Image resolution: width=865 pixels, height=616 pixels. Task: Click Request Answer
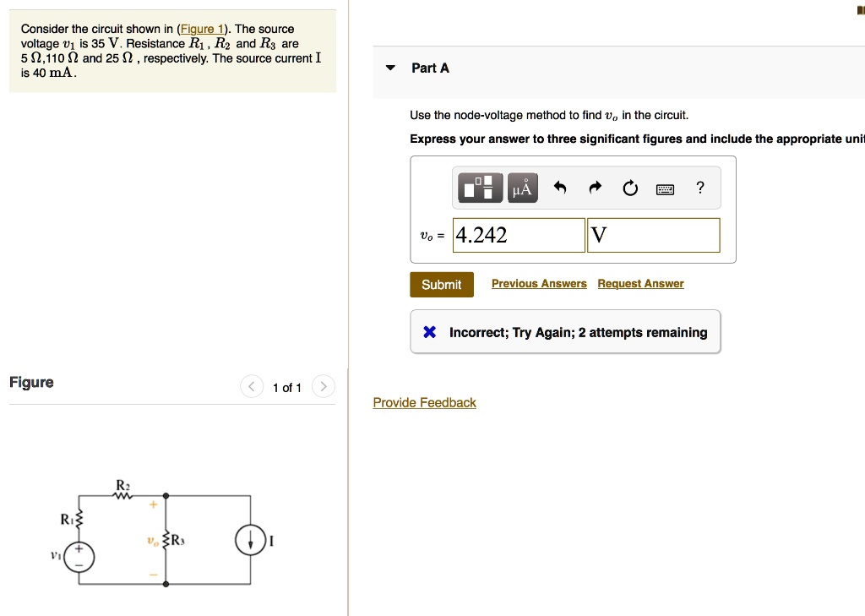[640, 283]
